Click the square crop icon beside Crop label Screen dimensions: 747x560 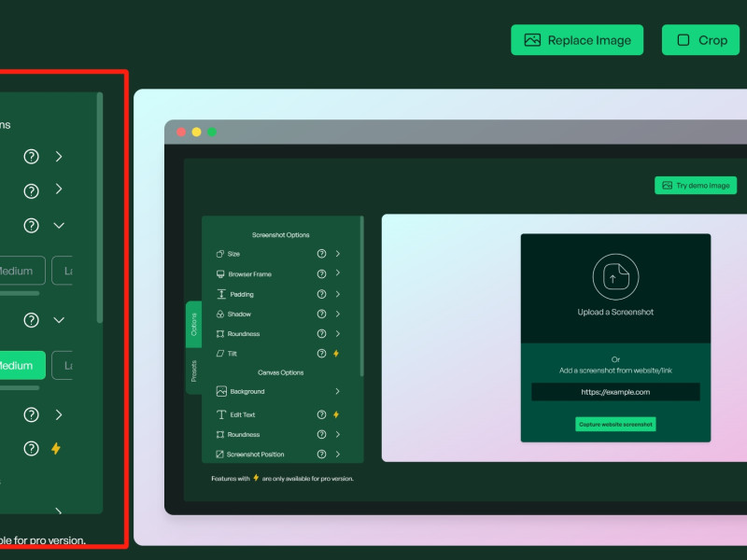point(684,40)
